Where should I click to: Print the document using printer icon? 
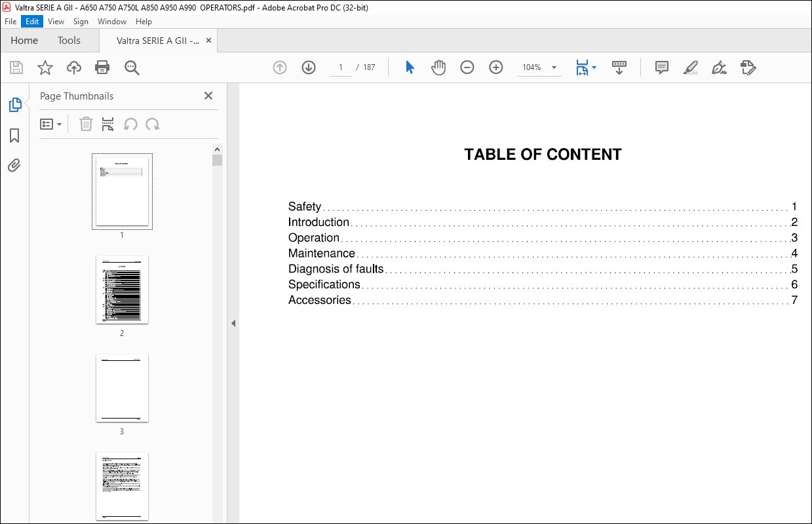(x=102, y=67)
